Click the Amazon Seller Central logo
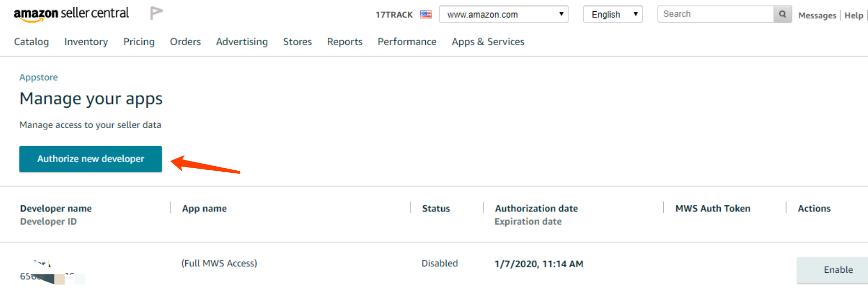The height and width of the screenshot is (302, 868). pos(71,14)
